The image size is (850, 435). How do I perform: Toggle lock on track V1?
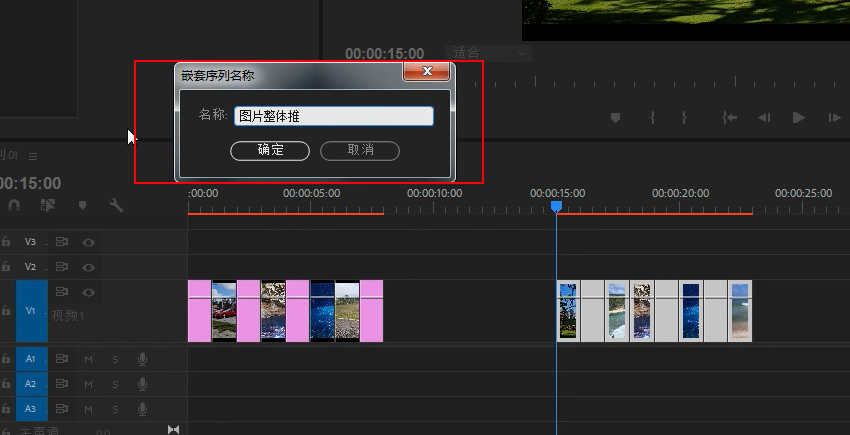6,311
